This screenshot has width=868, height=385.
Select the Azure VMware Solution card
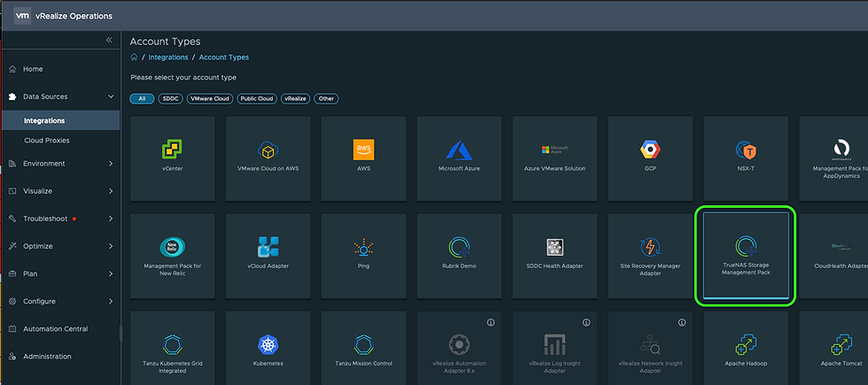coord(554,158)
